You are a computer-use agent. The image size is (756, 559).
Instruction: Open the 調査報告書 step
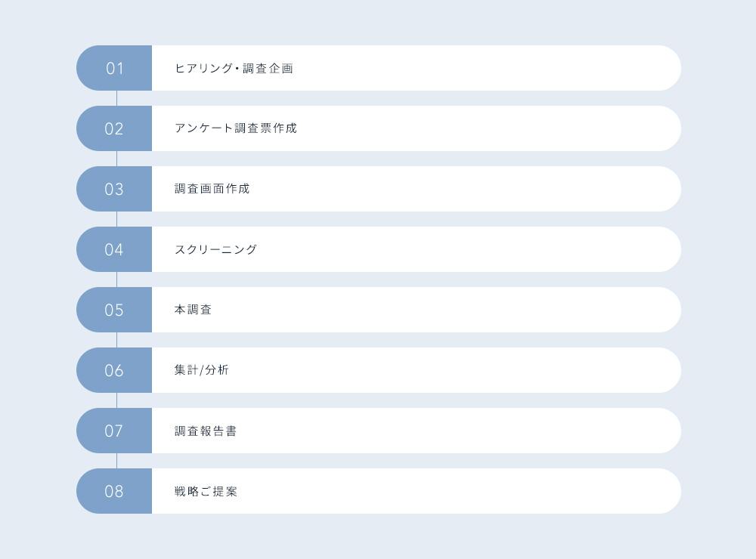point(206,431)
